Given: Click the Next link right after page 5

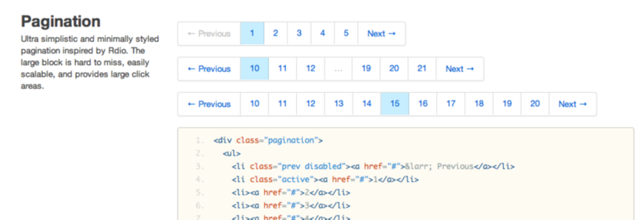Looking at the screenshot, I should pos(381,34).
